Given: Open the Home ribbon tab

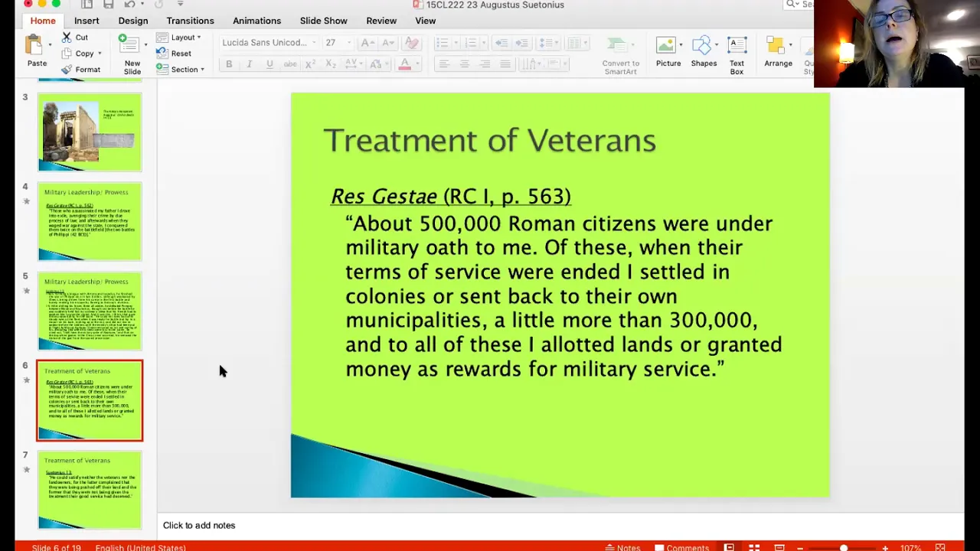Looking at the screenshot, I should (43, 21).
